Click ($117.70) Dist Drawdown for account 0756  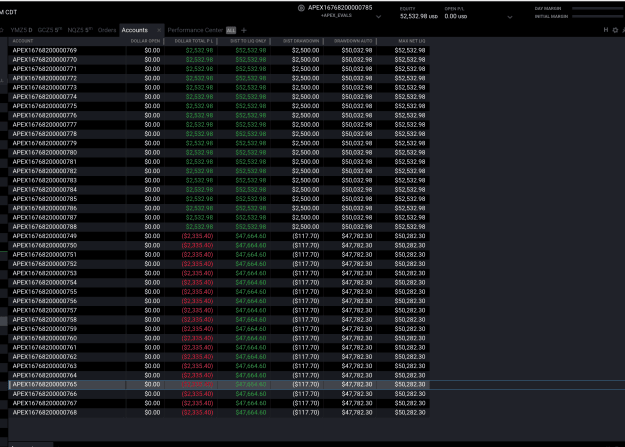(306, 301)
